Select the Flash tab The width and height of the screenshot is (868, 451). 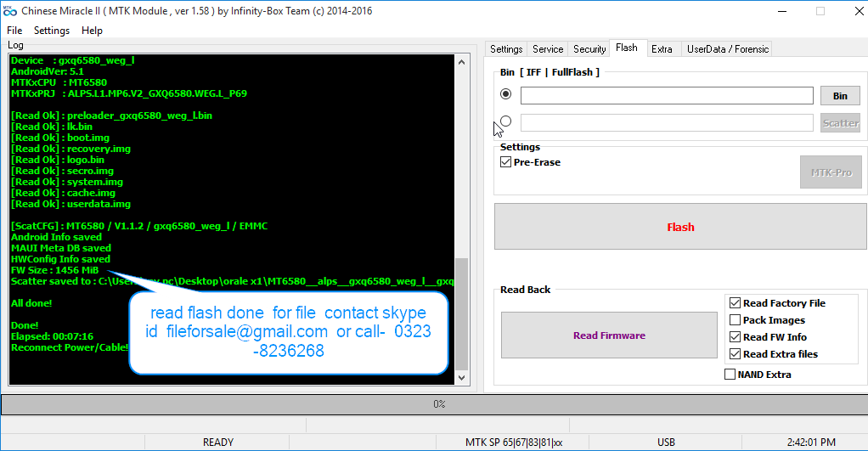pos(627,48)
